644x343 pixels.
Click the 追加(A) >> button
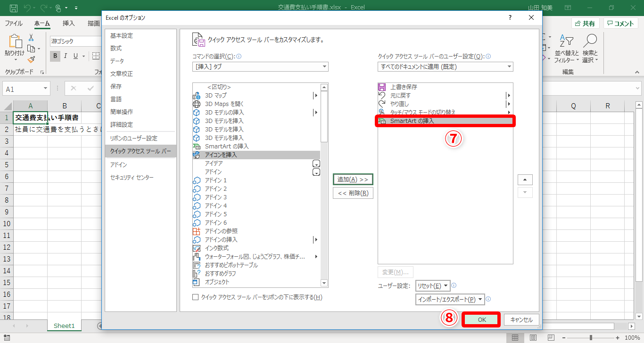point(353,180)
